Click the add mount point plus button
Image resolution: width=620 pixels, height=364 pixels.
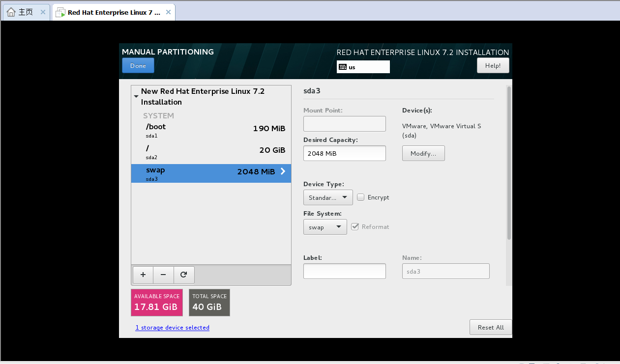[x=143, y=275]
